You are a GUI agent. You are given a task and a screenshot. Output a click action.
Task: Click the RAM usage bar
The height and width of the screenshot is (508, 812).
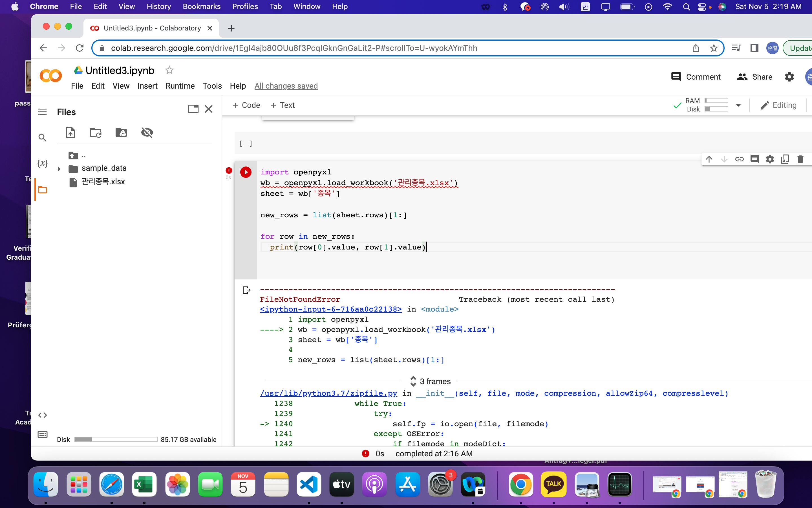716,100
